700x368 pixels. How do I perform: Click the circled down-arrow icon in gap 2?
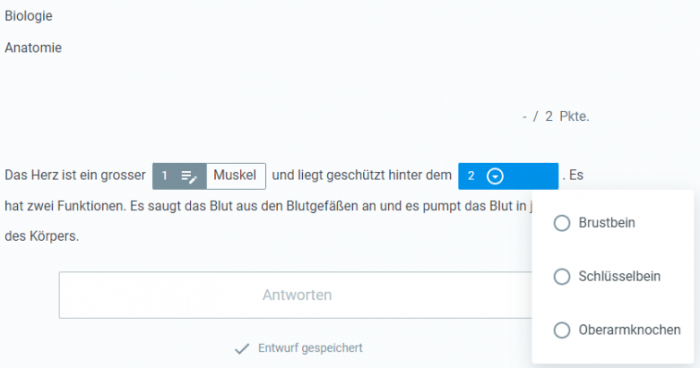click(x=495, y=176)
